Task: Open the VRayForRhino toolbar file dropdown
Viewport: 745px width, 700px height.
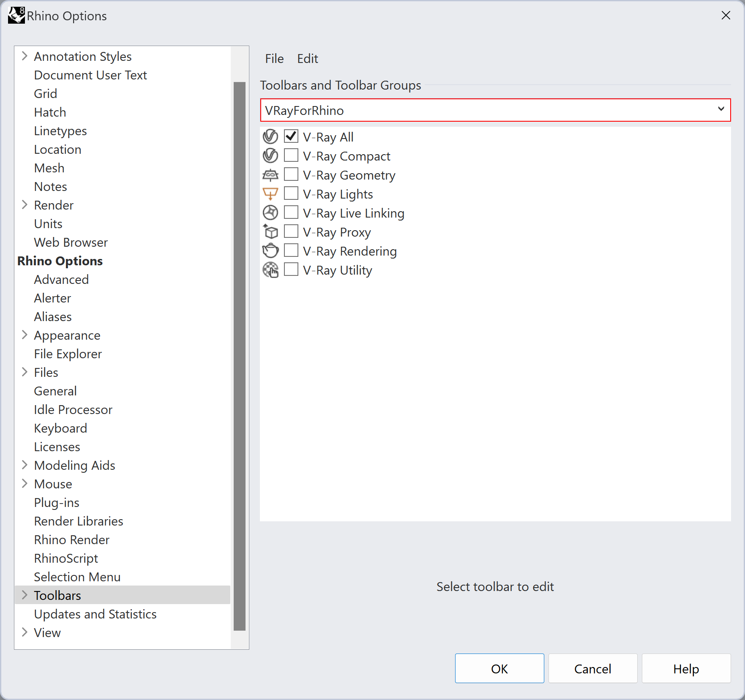Action: pos(495,110)
